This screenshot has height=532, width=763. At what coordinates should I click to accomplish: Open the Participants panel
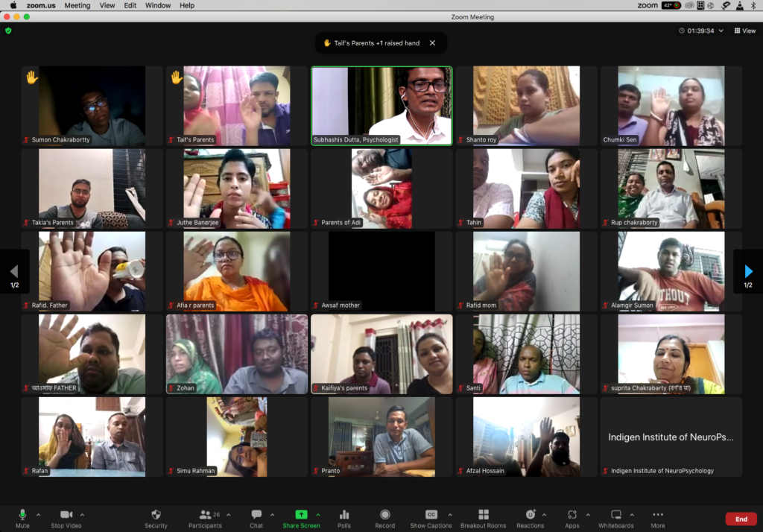pyautogui.click(x=205, y=516)
